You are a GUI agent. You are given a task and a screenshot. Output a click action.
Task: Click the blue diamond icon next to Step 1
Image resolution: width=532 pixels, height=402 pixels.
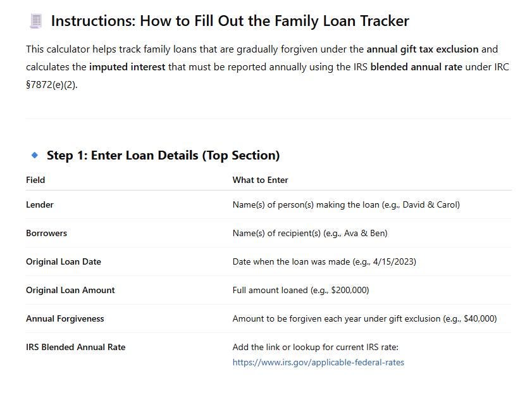[x=34, y=155]
